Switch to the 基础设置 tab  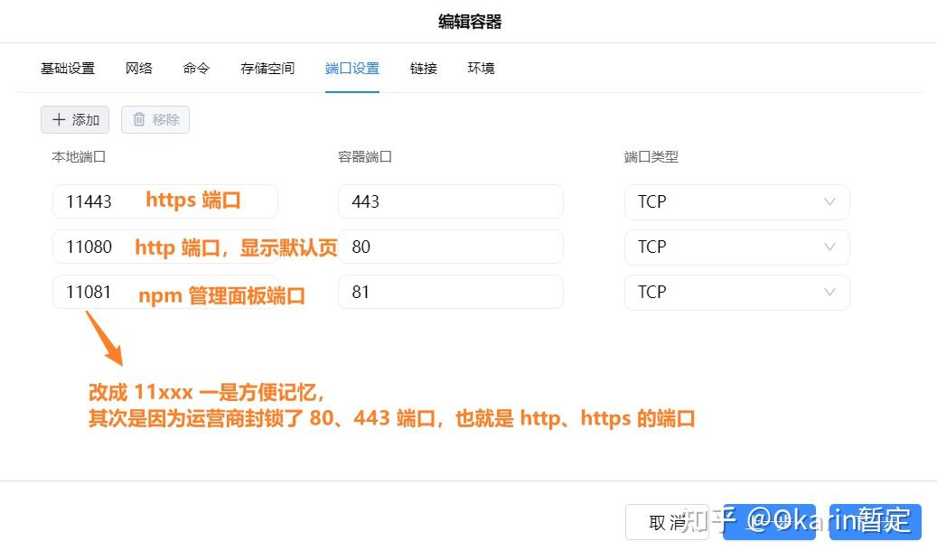(67, 68)
